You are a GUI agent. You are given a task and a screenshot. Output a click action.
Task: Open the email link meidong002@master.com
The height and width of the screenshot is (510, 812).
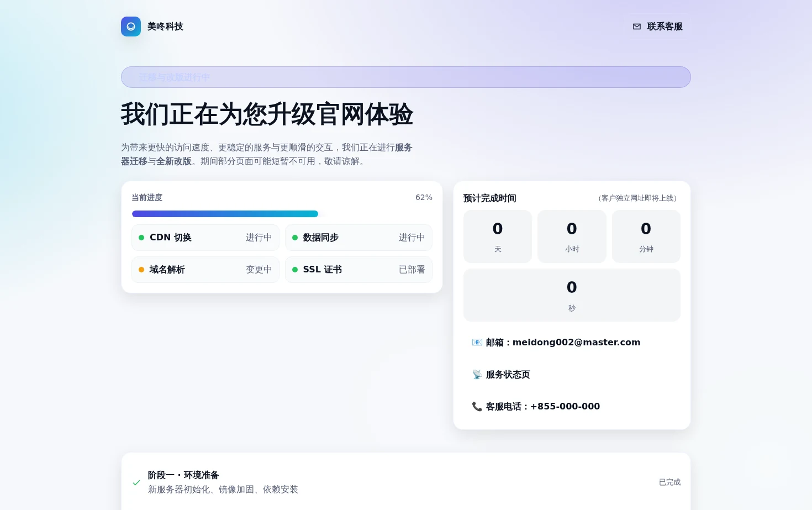click(572, 343)
